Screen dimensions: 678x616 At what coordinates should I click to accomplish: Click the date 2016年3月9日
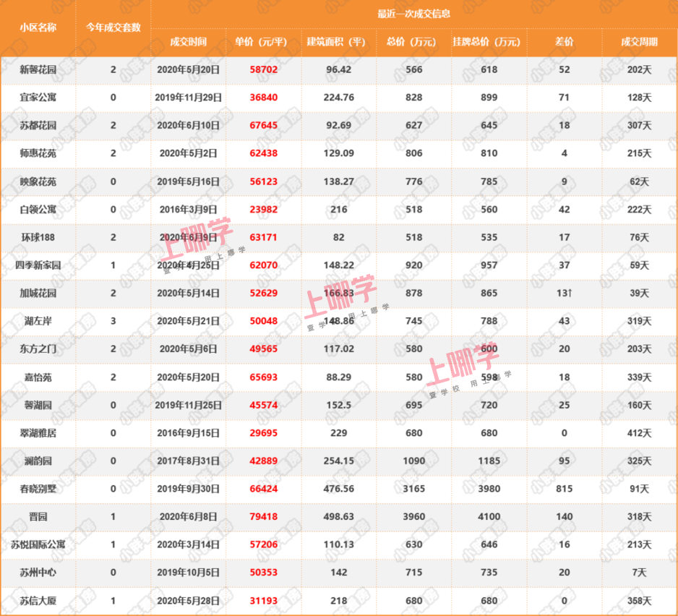(188, 210)
